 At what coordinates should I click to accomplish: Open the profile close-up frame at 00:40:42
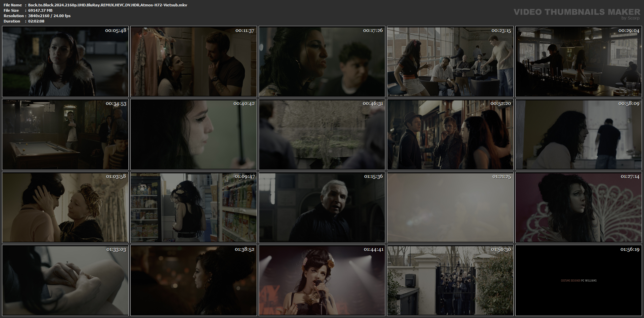pos(194,134)
